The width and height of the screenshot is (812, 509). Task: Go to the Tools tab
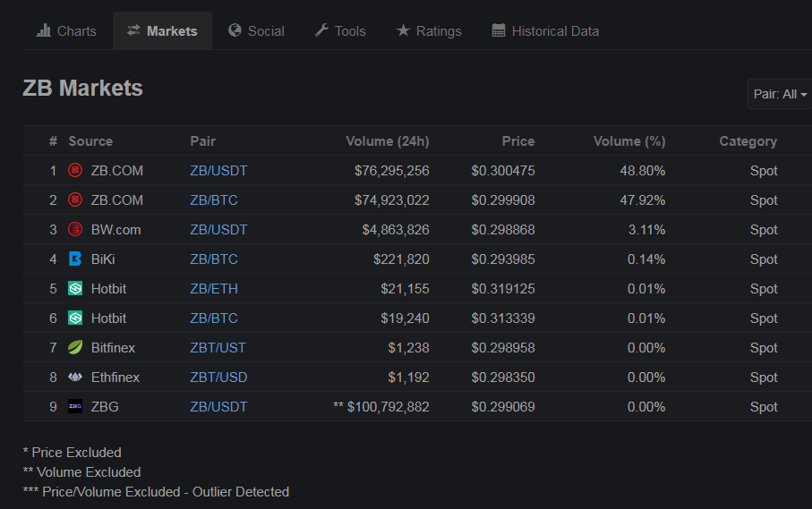[x=340, y=31]
